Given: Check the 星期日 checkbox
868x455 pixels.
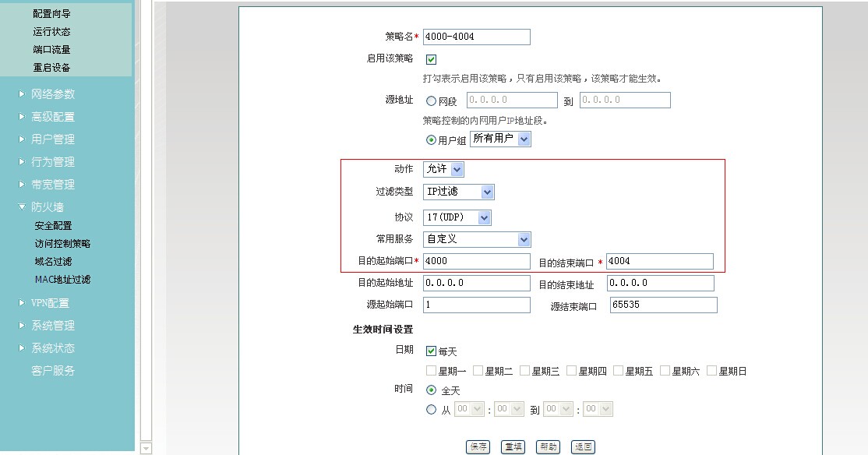Looking at the screenshot, I should (x=712, y=370).
